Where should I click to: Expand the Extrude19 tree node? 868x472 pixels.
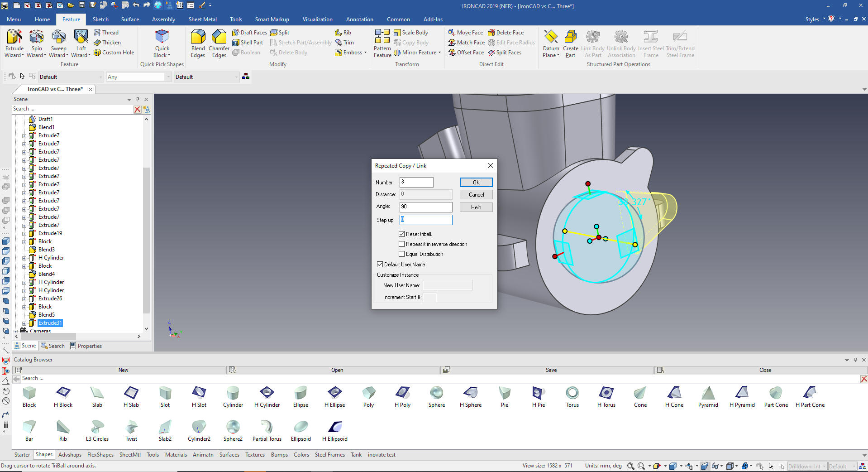(24, 233)
